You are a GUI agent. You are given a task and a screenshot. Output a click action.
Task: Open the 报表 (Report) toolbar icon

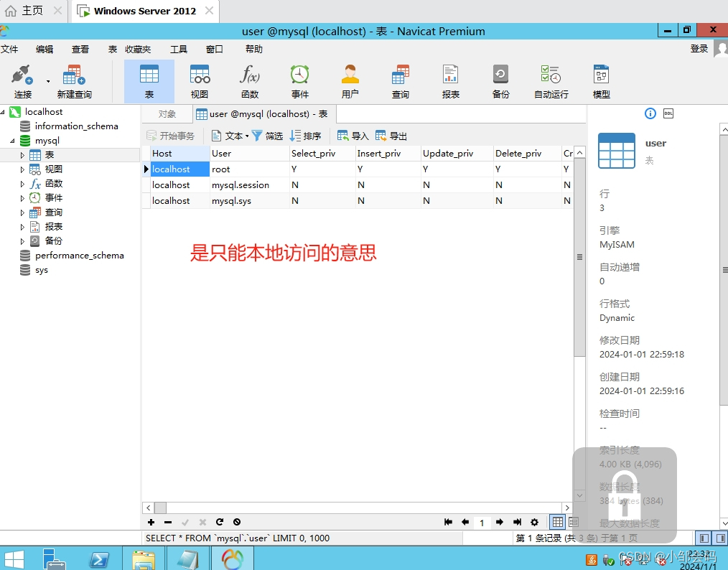coord(450,81)
